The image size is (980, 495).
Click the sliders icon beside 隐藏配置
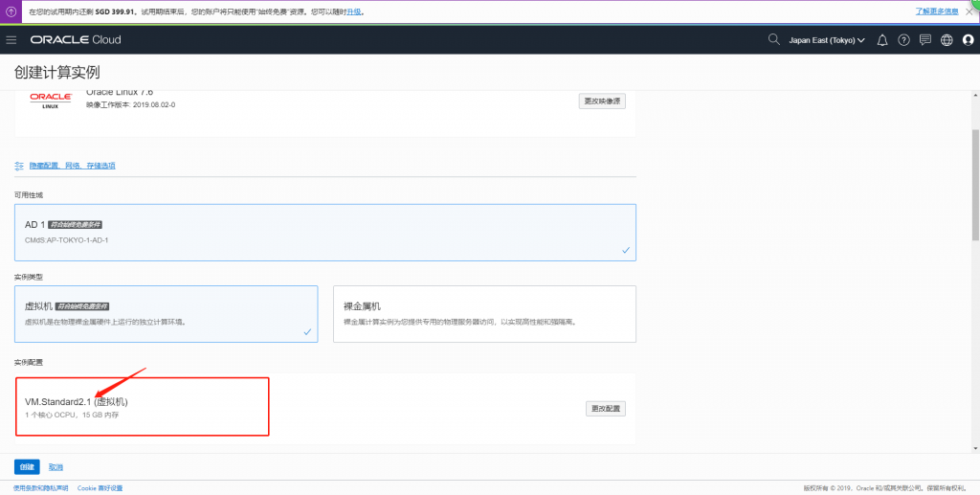[19, 166]
